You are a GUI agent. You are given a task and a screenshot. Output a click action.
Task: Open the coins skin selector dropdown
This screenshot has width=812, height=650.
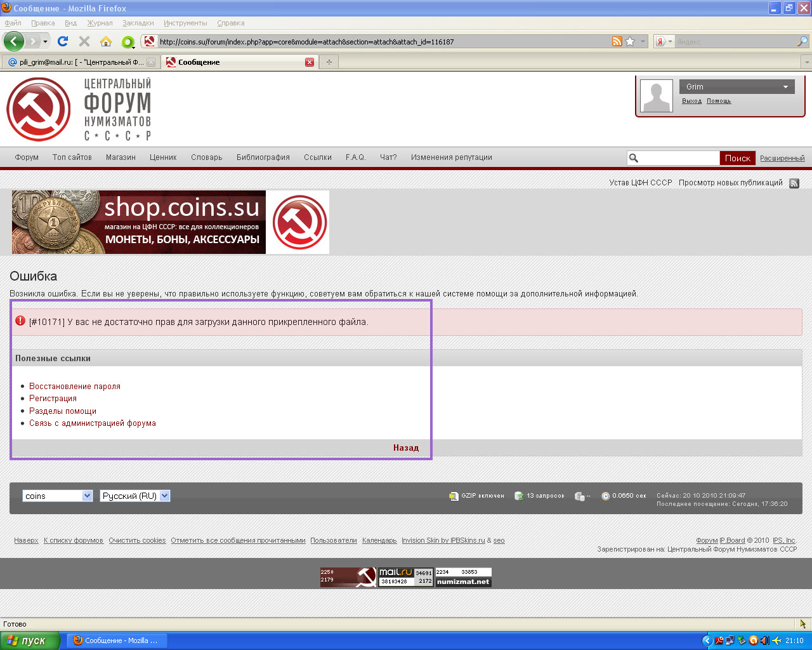pos(58,496)
